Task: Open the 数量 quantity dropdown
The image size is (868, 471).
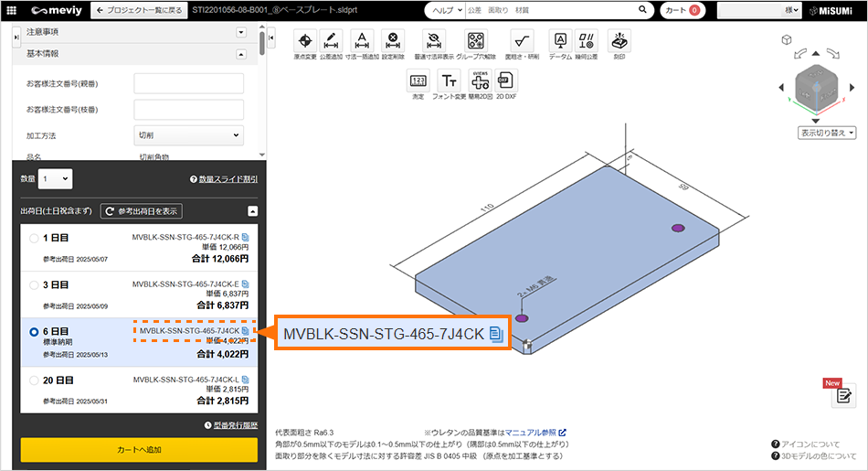Action: coord(55,179)
